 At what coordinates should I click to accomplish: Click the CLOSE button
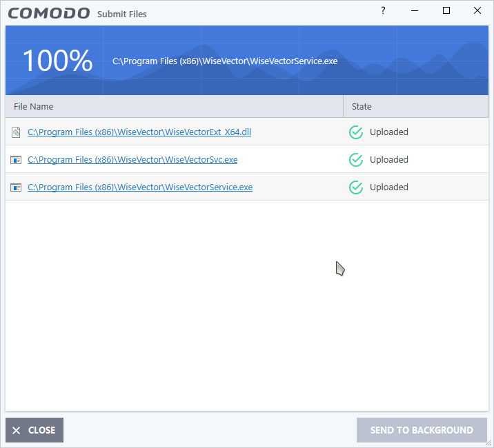click(34, 430)
